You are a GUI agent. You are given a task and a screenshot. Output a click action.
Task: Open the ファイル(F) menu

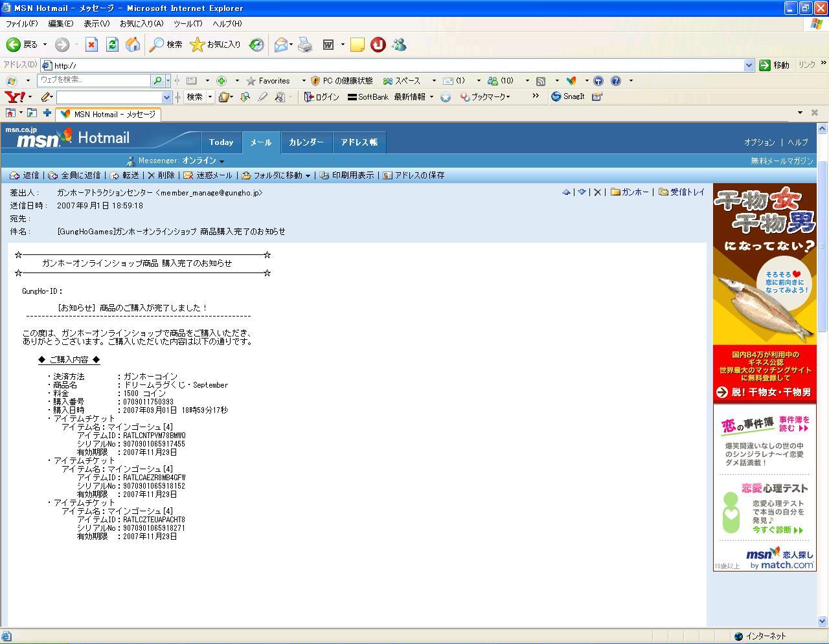21,24
